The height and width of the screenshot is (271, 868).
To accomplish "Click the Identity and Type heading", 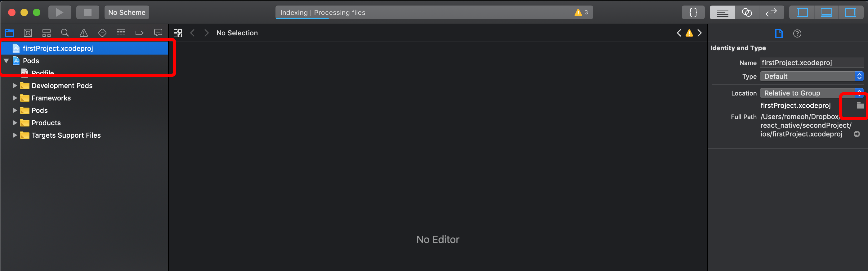I will (738, 48).
